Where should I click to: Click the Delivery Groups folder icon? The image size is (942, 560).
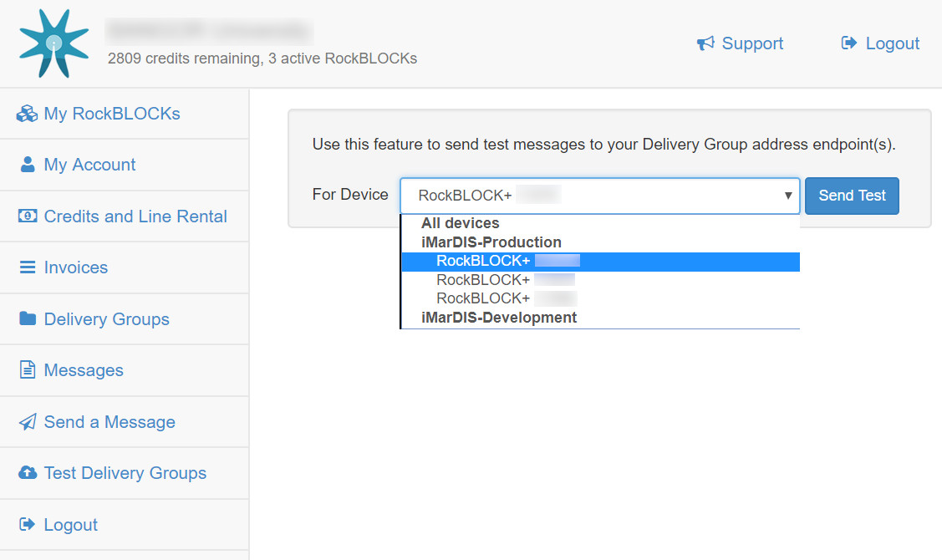coord(28,318)
